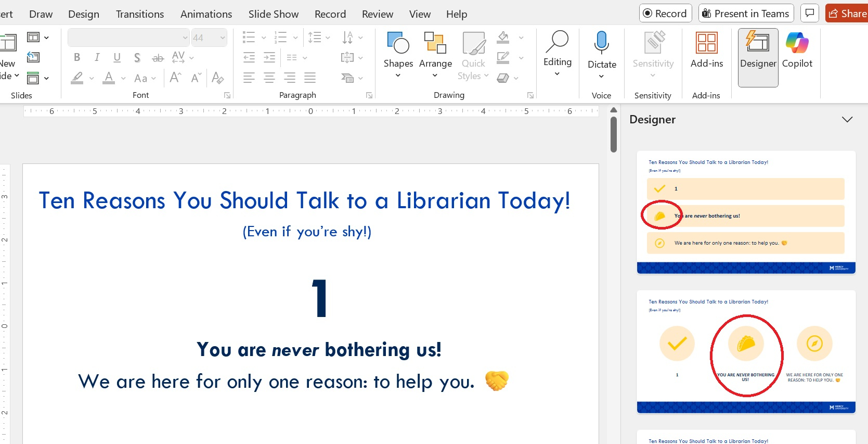The image size is (868, 444).
Task: Click the Share button
Action: tap(847, 14)
